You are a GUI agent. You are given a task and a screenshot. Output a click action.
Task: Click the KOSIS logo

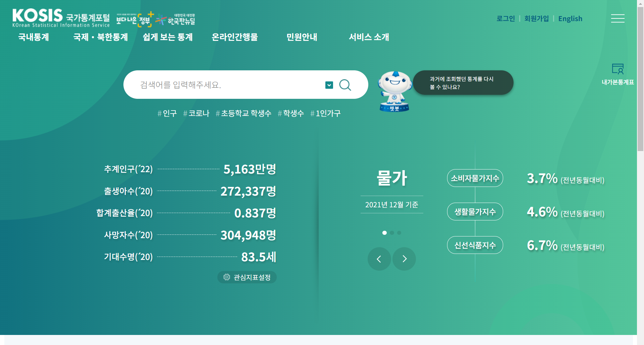[x=61, y=18]
